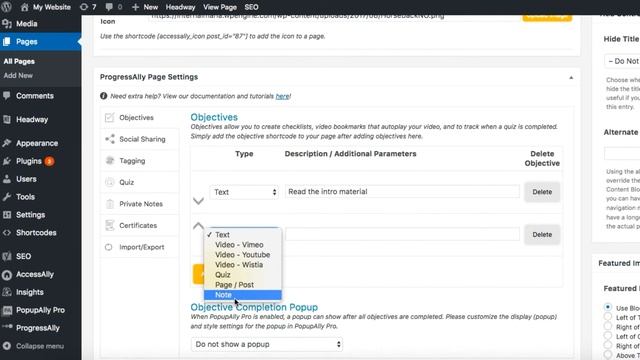Click empty description field of second objective
This screenshot has height=360, width=640.
(x=402, y=234)
